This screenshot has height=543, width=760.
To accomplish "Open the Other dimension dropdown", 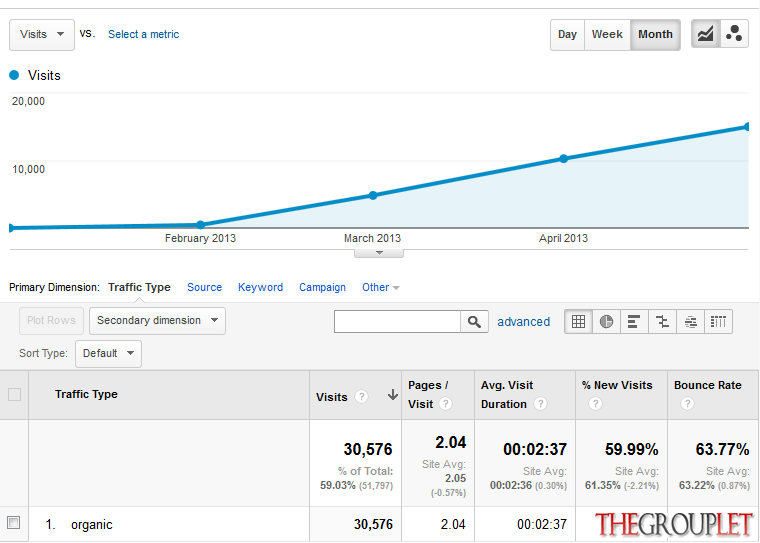I will [x=380, y=287].
